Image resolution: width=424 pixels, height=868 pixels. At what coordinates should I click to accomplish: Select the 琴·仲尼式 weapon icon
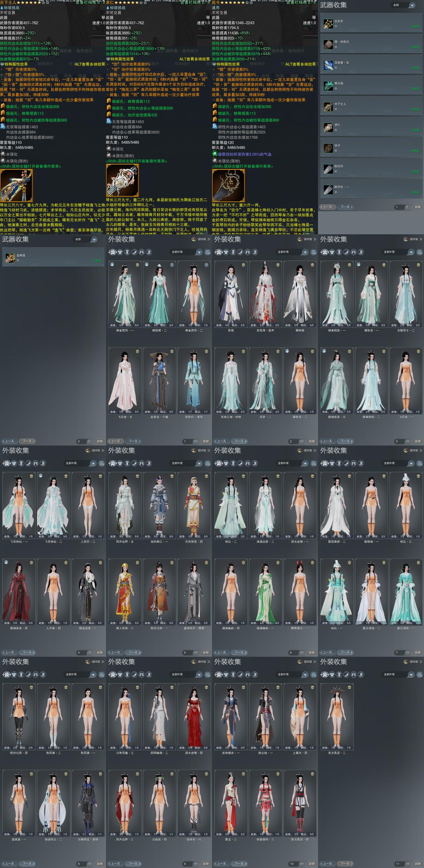328,45
